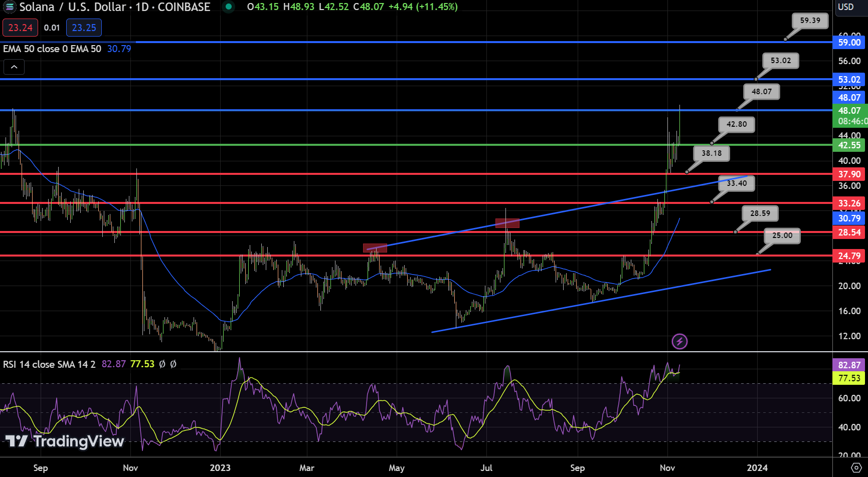This screenshot has width=868, height=477.
Task: Click the yellow 77.53 value in RSI legend
Action: coord(142,364)
